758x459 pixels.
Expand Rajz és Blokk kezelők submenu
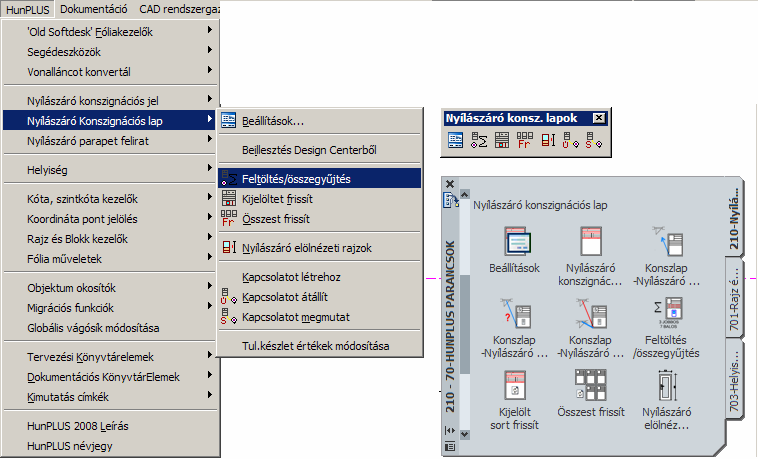click(110, 239)
